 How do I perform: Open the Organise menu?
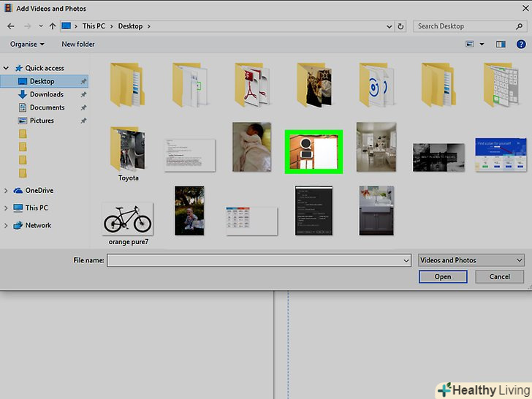[x=26, y=44]
